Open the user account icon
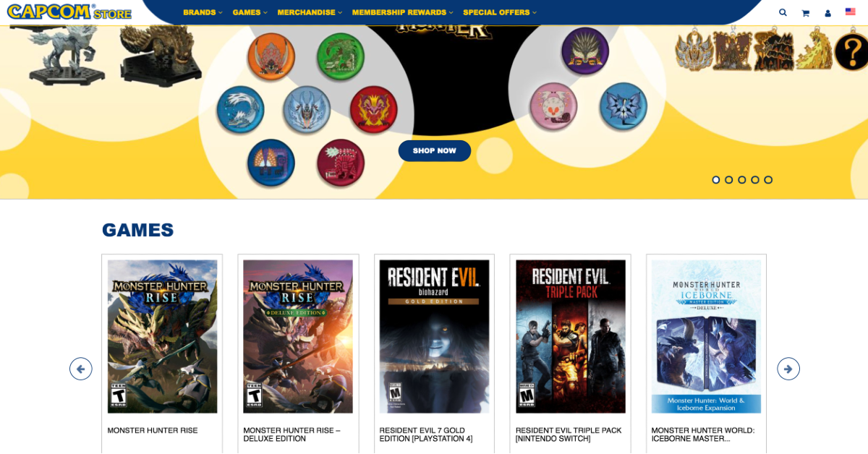Screen dimensions: 868x454 (x=827, y=12)
